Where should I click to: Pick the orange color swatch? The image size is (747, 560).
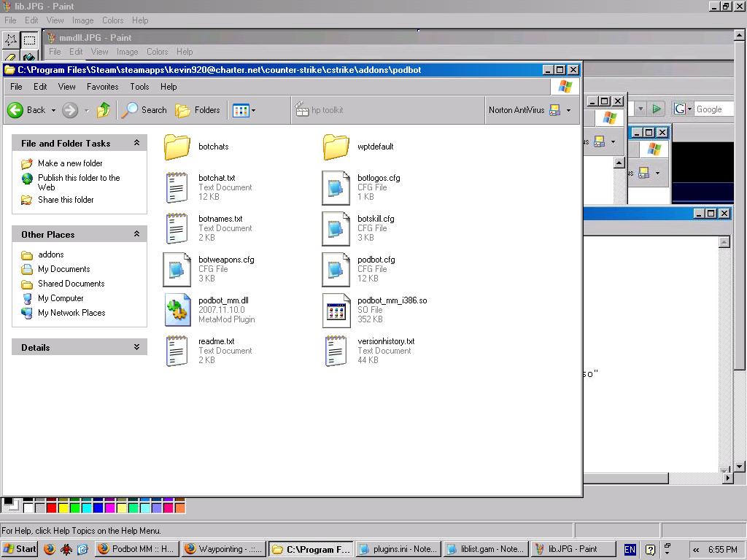(180, 508)
